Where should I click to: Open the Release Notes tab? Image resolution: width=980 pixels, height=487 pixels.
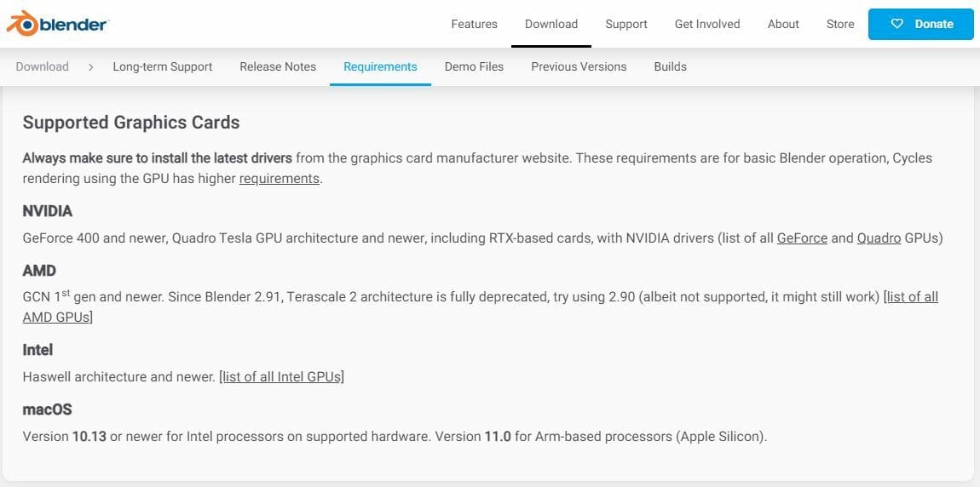[x=278, y=66]
